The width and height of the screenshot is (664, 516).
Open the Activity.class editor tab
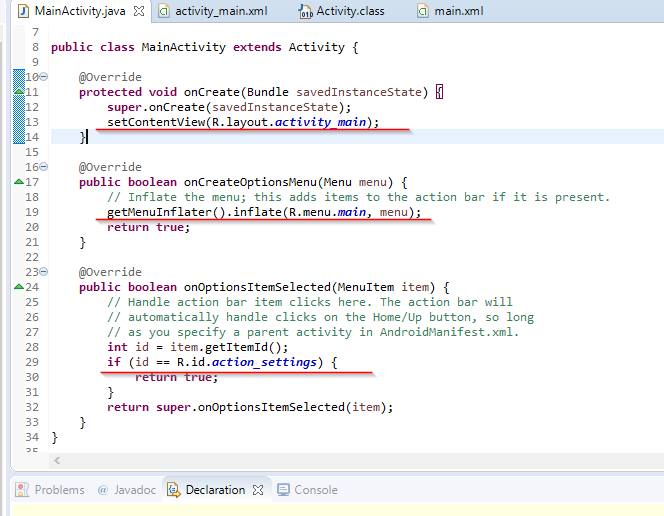coord(350,11)
